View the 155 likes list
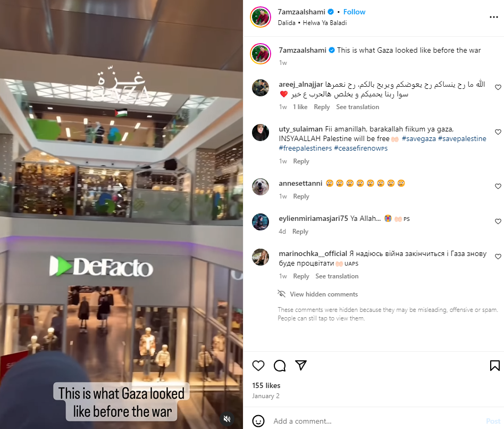This screenshot has height=429, width=504. pos(266,385)
